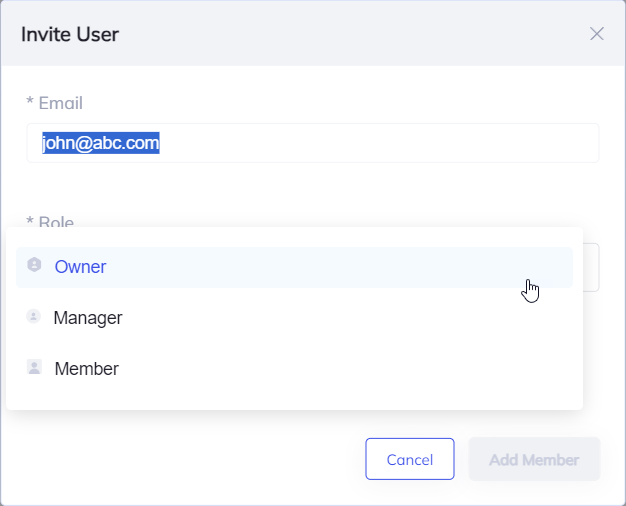This screenshot has height=506, width=626.
Task: Select the Owner role option
Action: click(x=80, y=267)
